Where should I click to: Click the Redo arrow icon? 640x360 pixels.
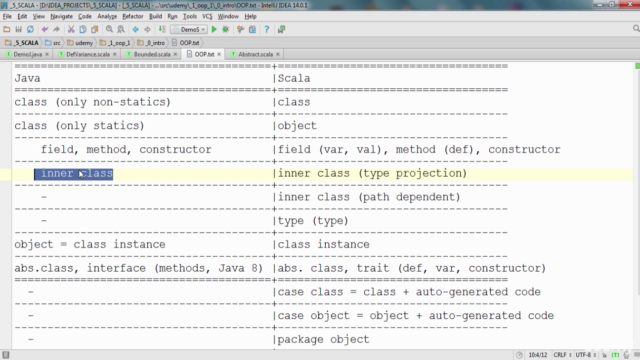pos(56,29)
